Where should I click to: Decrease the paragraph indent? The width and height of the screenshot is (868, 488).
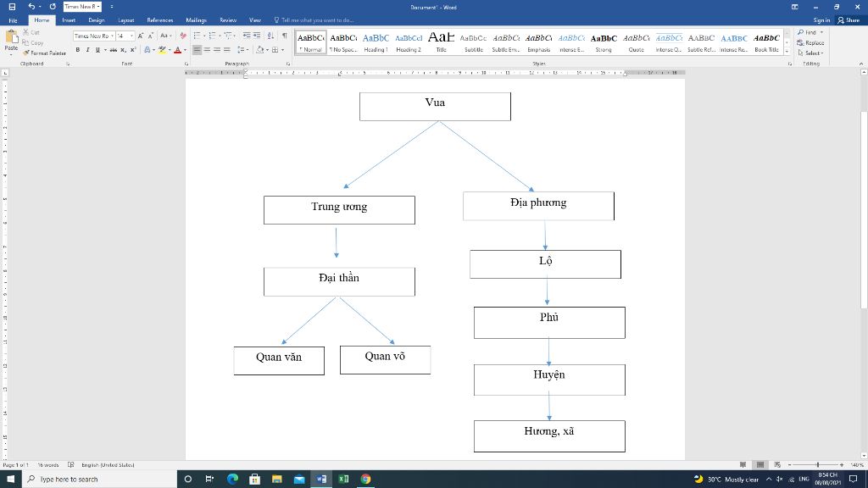(x=247, y=36)
